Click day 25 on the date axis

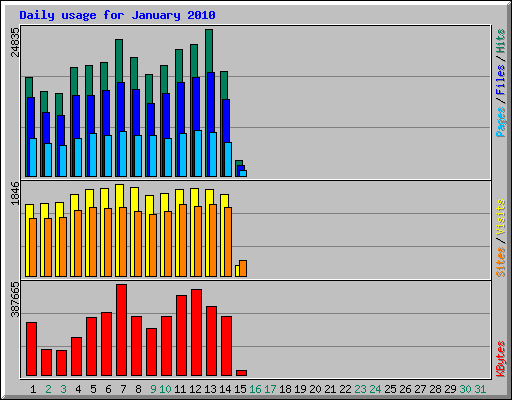pos(390,389)
